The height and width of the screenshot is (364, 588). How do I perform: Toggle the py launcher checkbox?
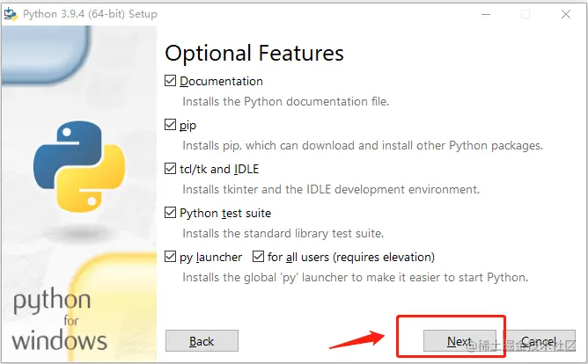click(170, 257)
